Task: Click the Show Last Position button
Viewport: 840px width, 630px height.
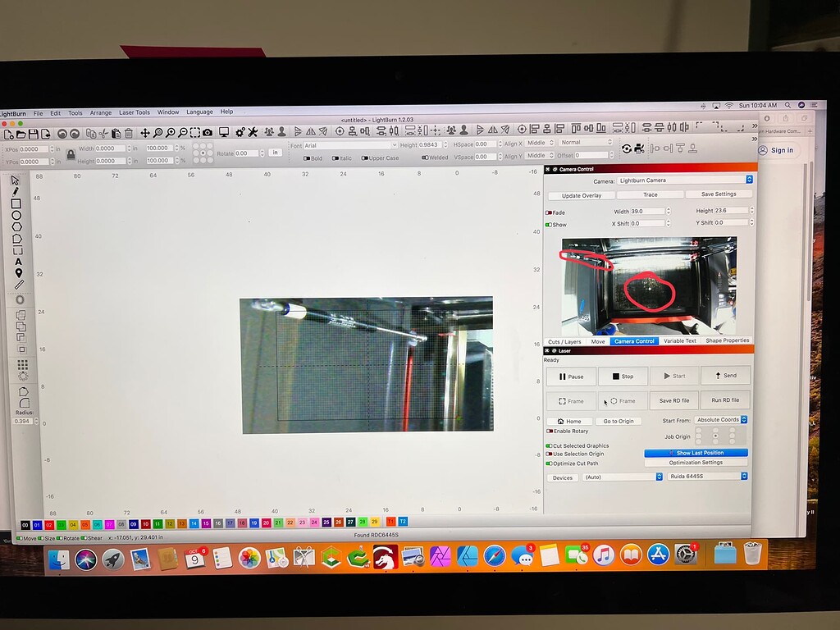Action: click(x=700, y=453)
